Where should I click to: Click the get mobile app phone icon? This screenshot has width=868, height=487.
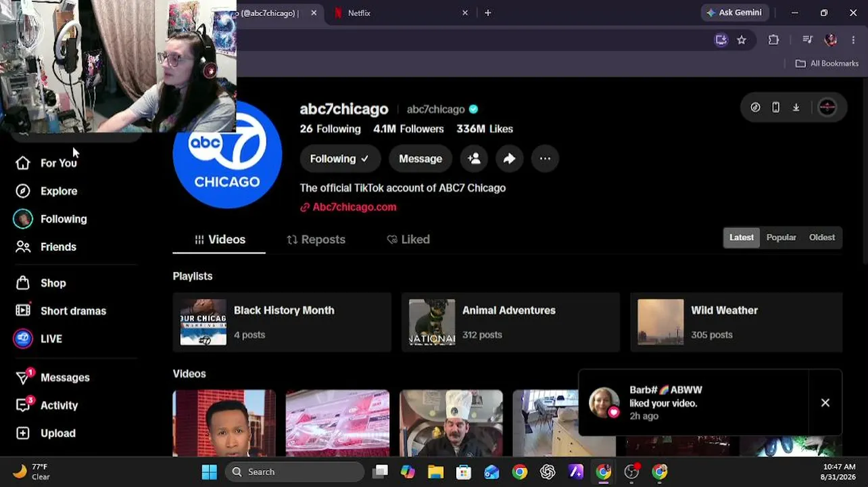point(775,108)
